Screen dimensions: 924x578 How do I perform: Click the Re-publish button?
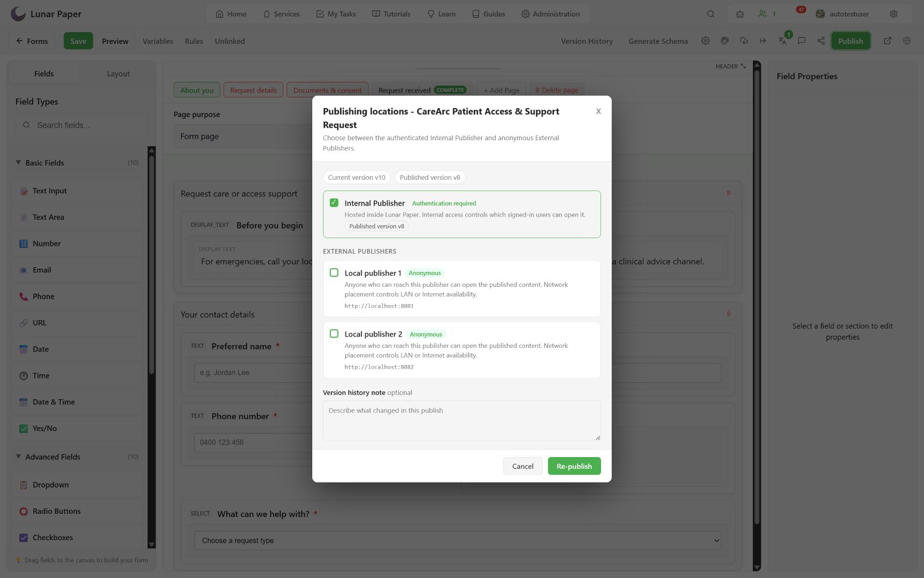574,466
